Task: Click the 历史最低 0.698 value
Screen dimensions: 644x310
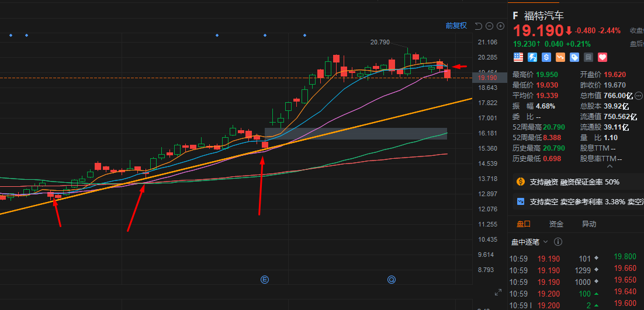Action: click(x=552, y=159)
